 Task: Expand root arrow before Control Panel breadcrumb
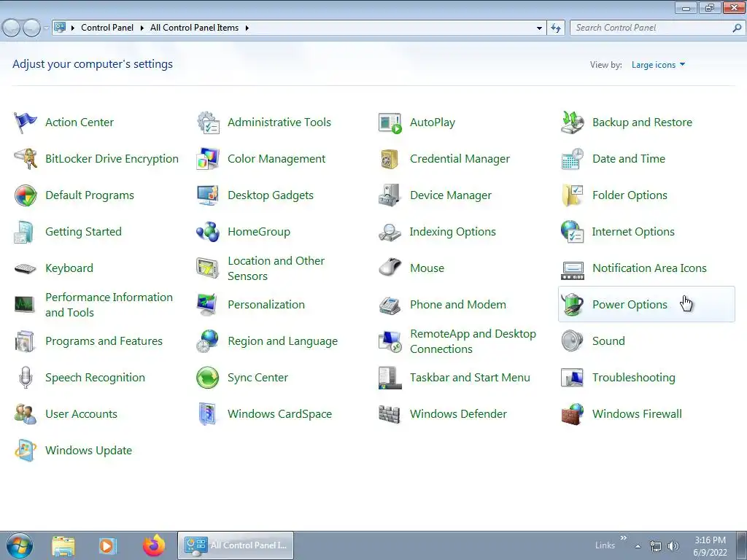[72, 28]
